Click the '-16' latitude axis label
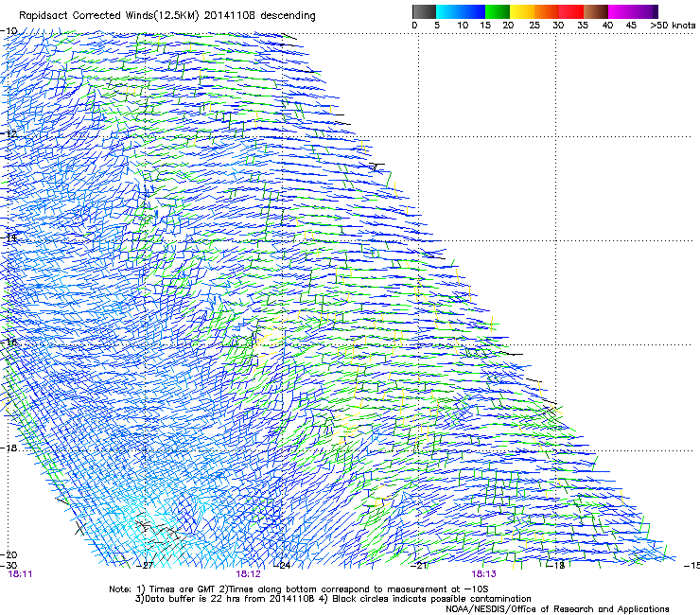 pyautogui.click(x=9, y=343)
